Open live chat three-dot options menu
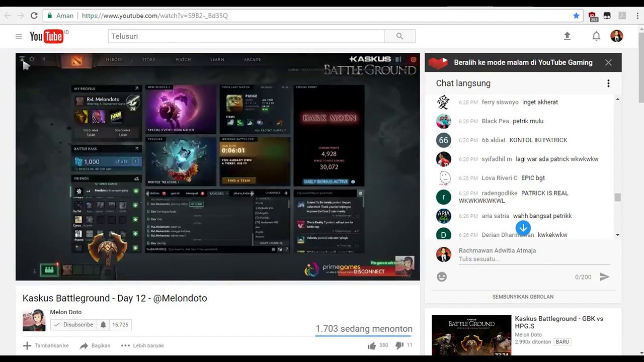 tap(608, 83)
